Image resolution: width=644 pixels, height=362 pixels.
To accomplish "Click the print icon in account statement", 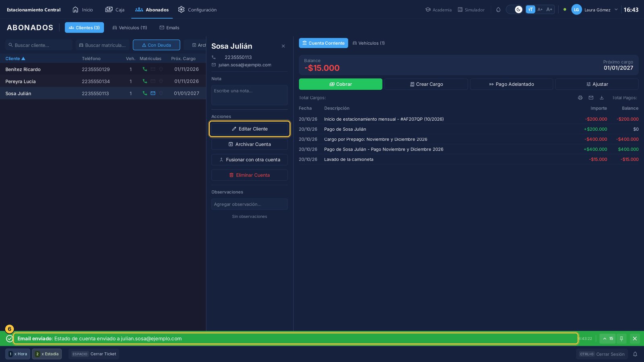I will click(580, 98).
